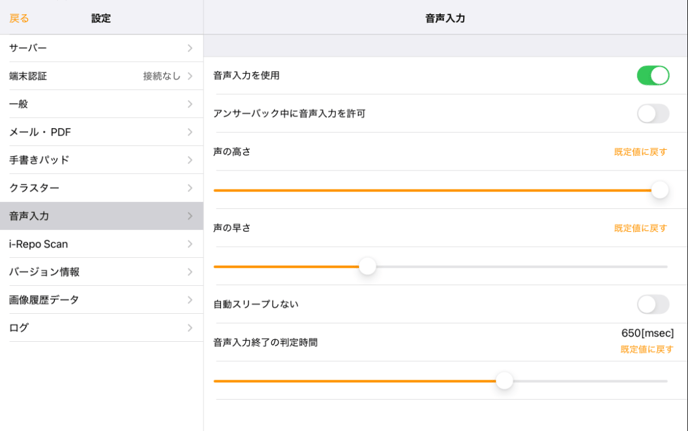Click the chevron arrow beside サーバー
688x431 pixels.
coord(190,48)
